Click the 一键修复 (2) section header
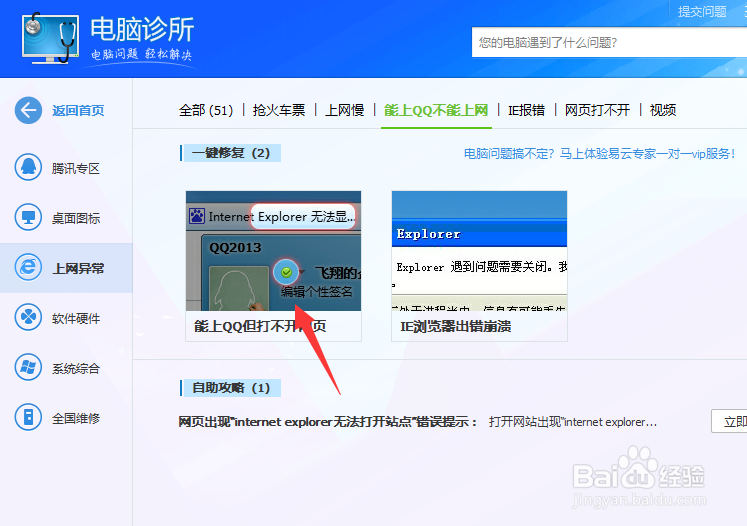The width and height of the screenshot is (747, 526). 231,153
